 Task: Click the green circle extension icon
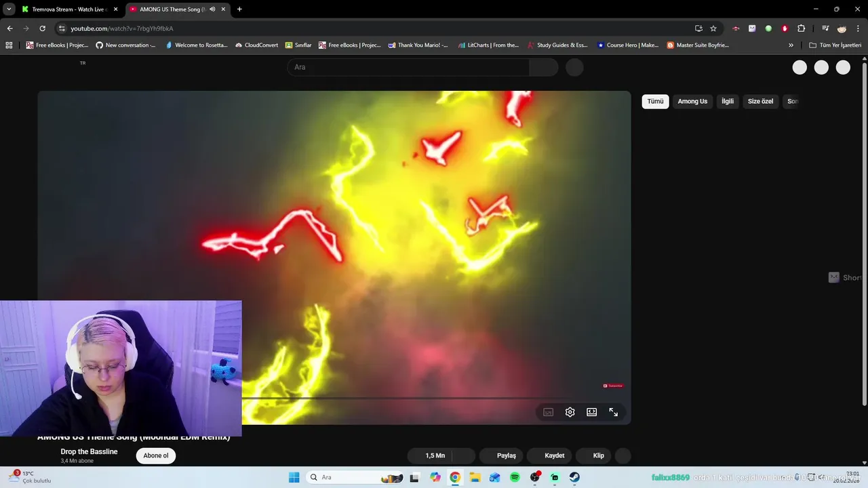point(768,28)
